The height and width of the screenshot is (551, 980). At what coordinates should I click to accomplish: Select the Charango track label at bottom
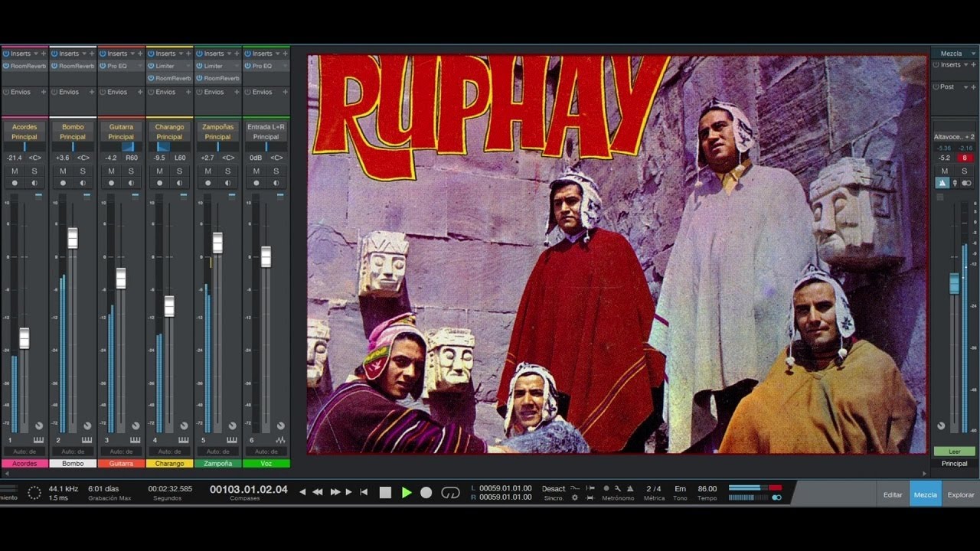click(x=169, y=463)
